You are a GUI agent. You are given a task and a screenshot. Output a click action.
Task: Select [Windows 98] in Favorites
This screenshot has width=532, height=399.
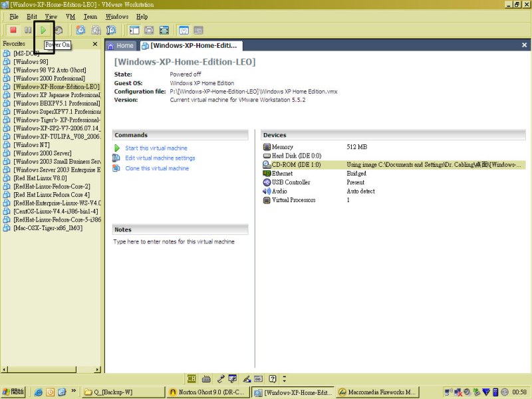click(x=31, y=62)
